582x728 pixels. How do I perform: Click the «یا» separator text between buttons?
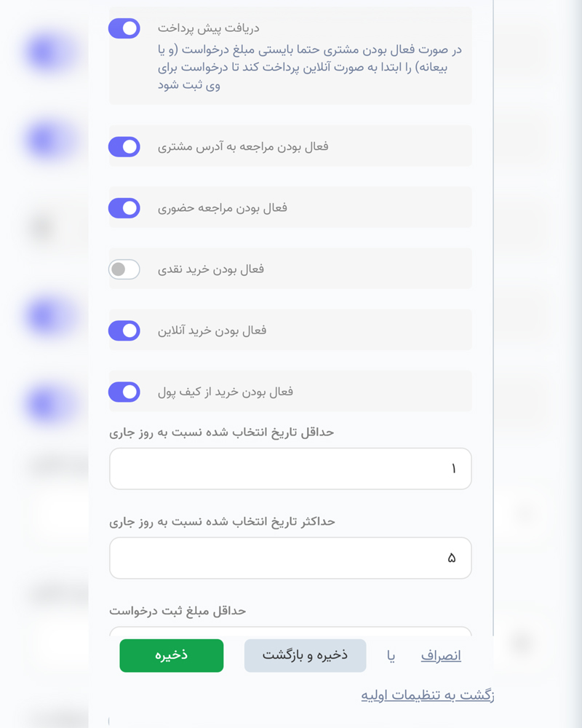pyautogui.click(x=392, y=655)
